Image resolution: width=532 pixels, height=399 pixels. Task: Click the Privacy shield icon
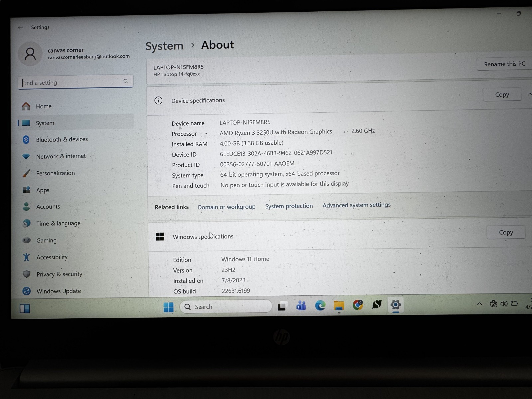click(x=26, y=274)
